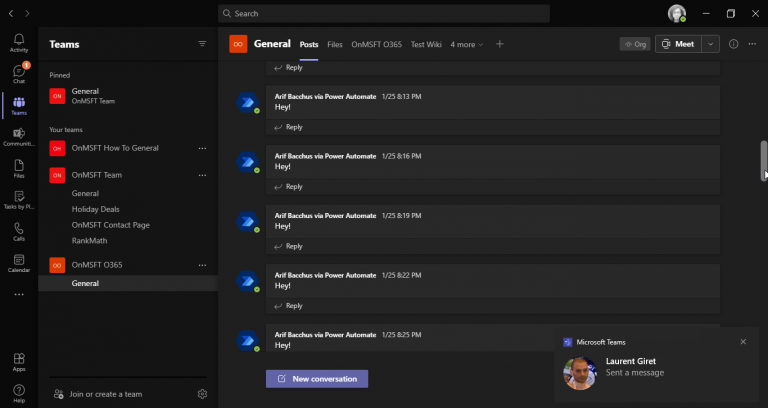Open manage teams settings gear
The width and height of the screenshot is (768, 408).
click(202, 394)
